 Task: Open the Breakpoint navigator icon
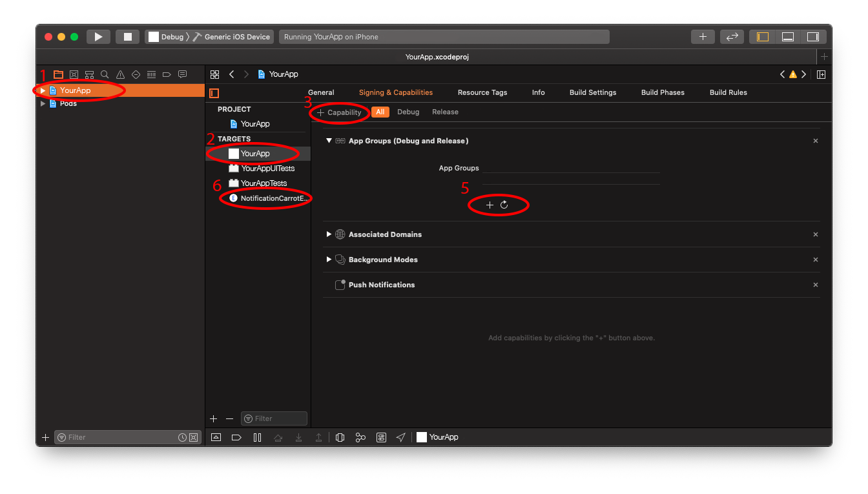pyautogui.click(x=167, y=74)
